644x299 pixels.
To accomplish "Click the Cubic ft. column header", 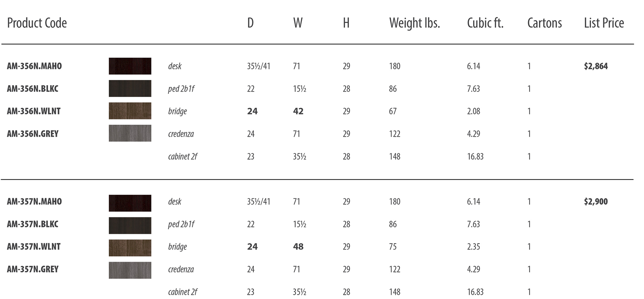I will point(485,23).
